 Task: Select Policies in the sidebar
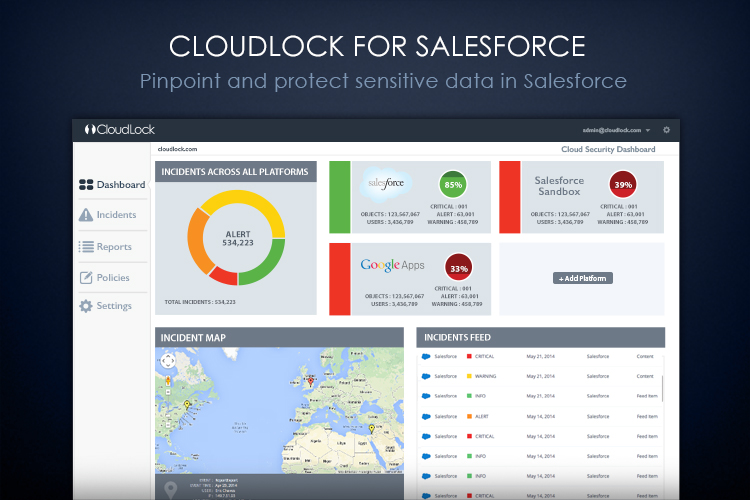pos(104,278)
